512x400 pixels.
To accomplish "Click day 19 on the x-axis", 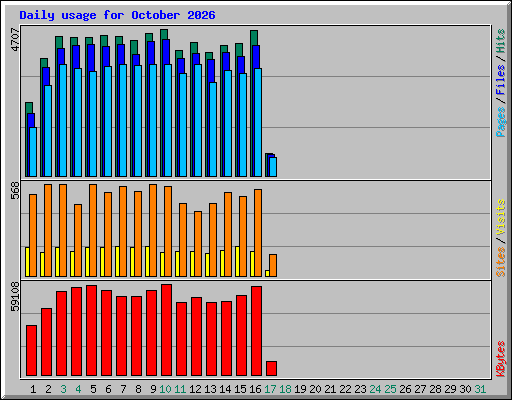I will coord(300,389).
